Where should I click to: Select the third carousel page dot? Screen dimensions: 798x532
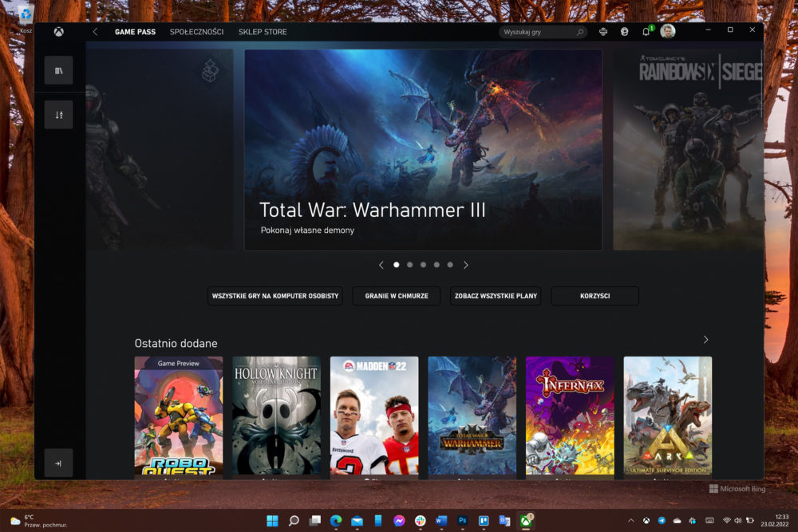pyautogui.click(x=423, y=265)
